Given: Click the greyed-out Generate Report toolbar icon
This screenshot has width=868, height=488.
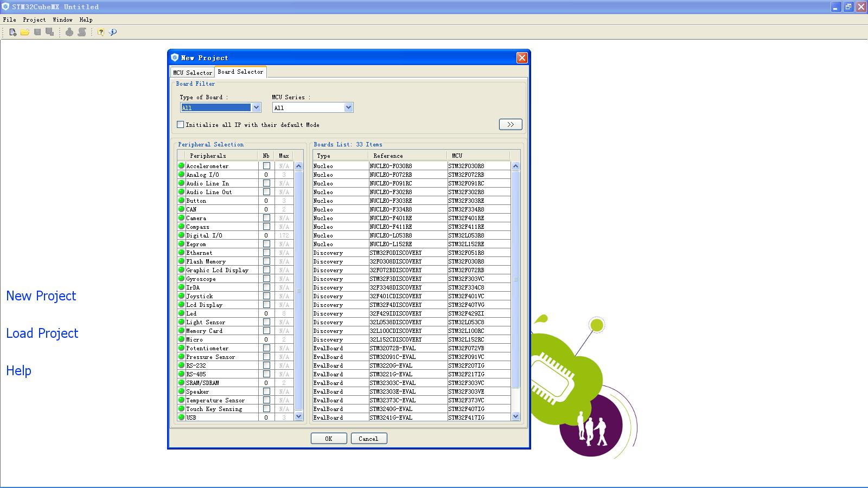Looking at the screenshot, I should (x=82, y=32).
